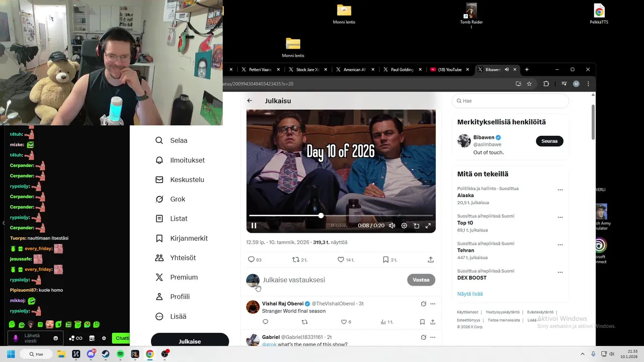This screenshot has height=362, width=644.
Task: Open Yksityisyyskäytäntö footer link
Action: [x=503, y=312]
